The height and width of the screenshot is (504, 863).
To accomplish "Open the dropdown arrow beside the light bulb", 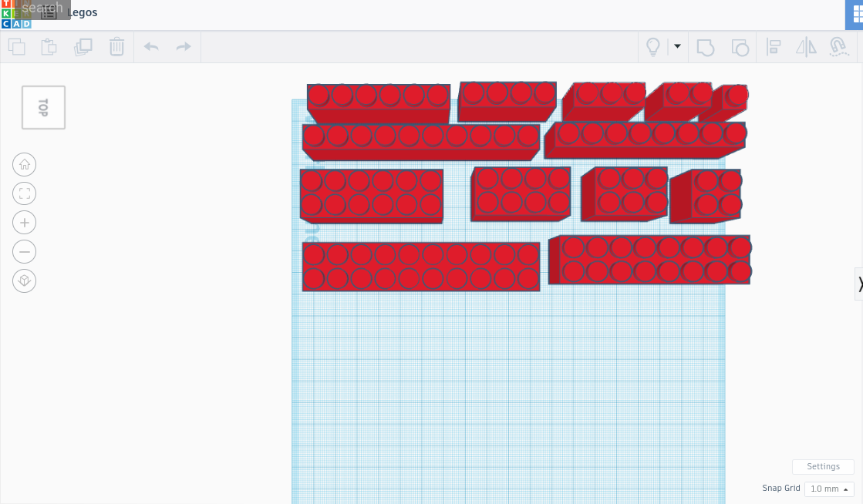I will pyautogui.click(x=678, y=46).
